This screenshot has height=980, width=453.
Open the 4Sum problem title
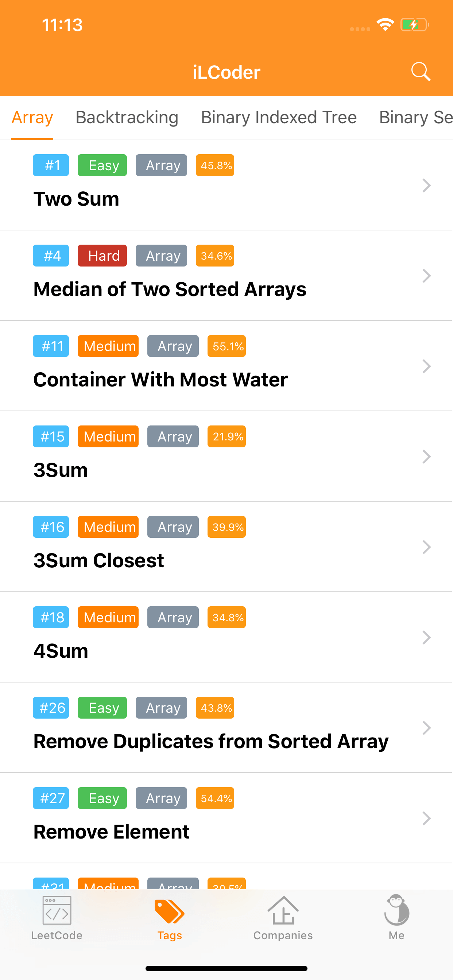tap(61, 651)
